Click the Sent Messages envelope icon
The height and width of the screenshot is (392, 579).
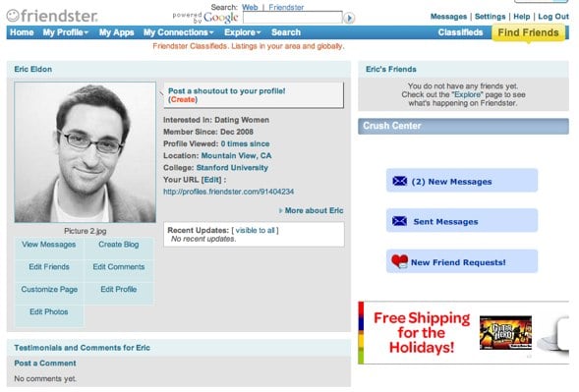click(399, 221)
